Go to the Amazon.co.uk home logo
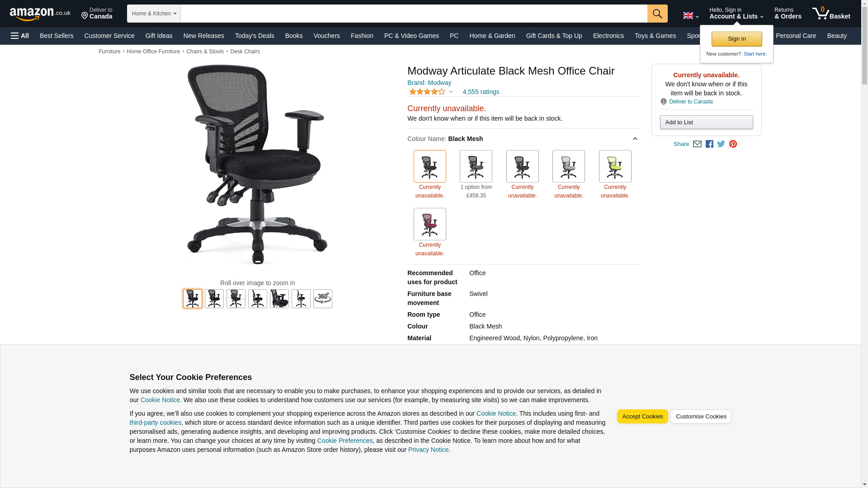This screenshot has width=868, height=488. click(40, 14)
